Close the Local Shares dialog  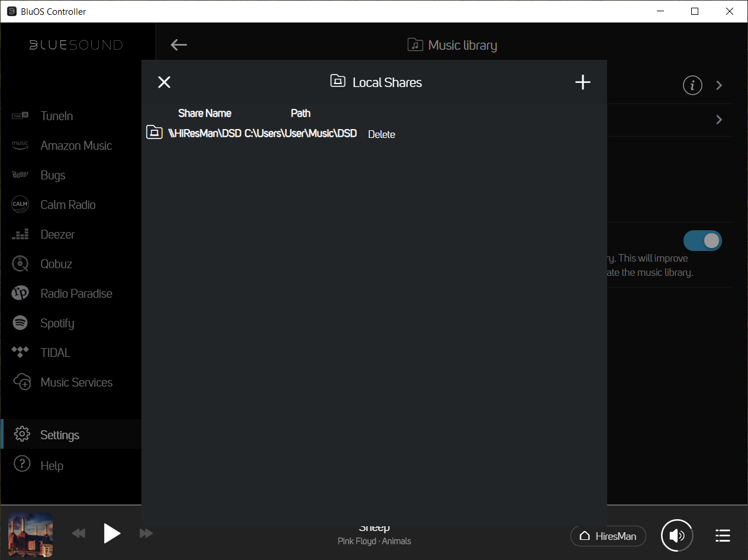pos(164,82)
